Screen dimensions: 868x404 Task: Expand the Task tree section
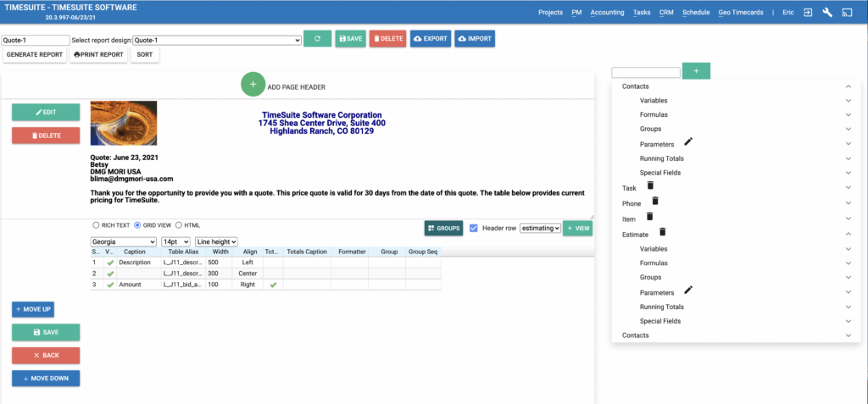tap(848, 188)
